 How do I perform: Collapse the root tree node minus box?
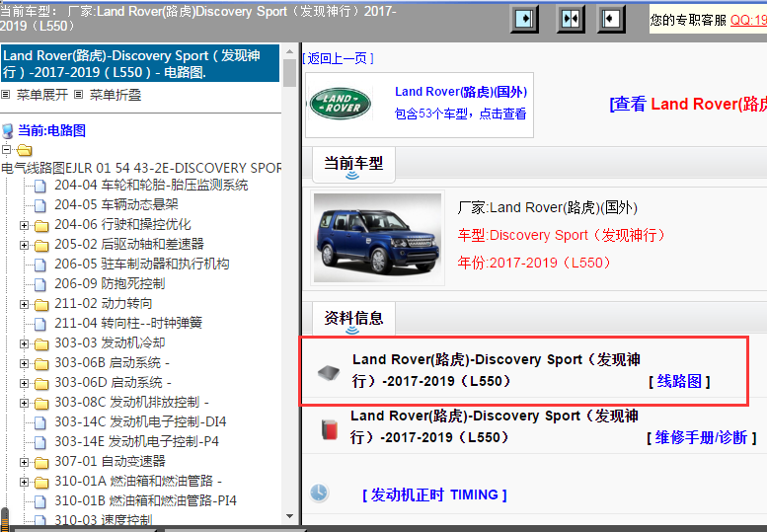coord(6,149)
